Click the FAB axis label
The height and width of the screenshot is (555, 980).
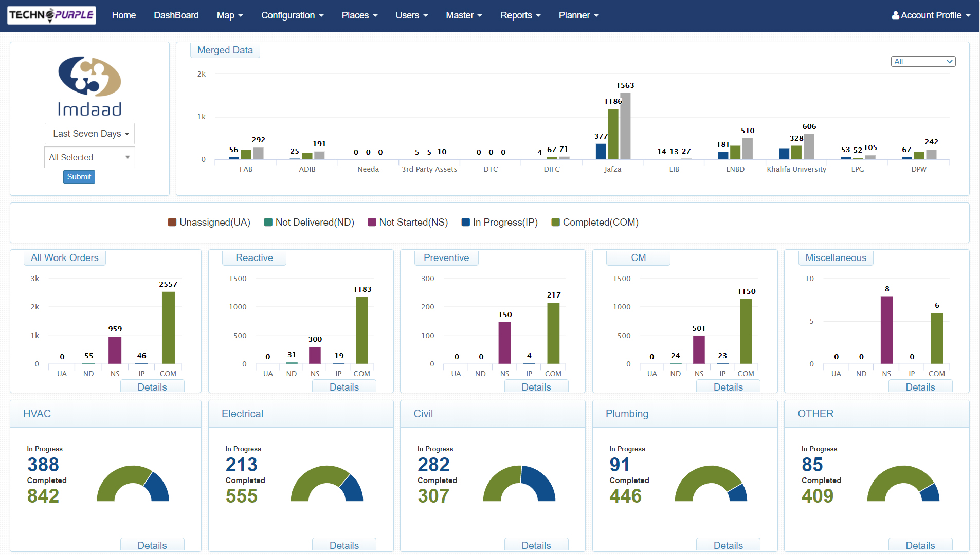tap(246, 169)
